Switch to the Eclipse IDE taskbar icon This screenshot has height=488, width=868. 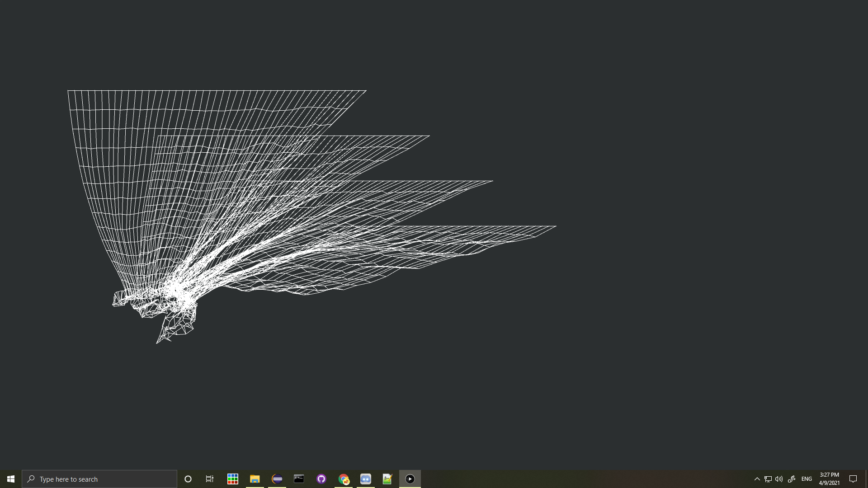[277, 479]
